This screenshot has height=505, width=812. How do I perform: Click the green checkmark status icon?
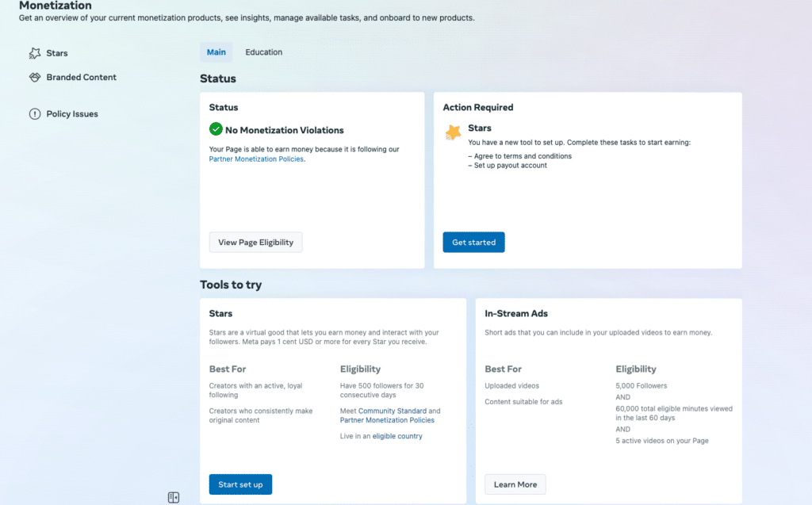pos(216,129)
